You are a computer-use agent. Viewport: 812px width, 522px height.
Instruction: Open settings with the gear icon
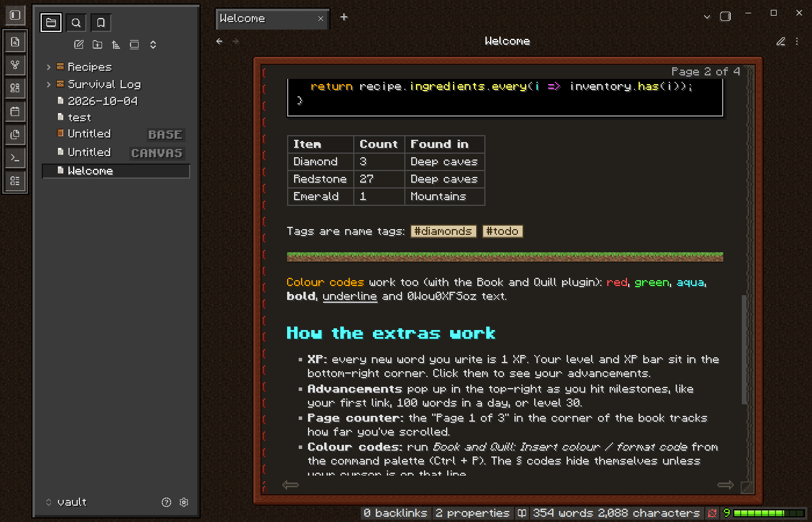pyautogui.click(x=184, y=502)
